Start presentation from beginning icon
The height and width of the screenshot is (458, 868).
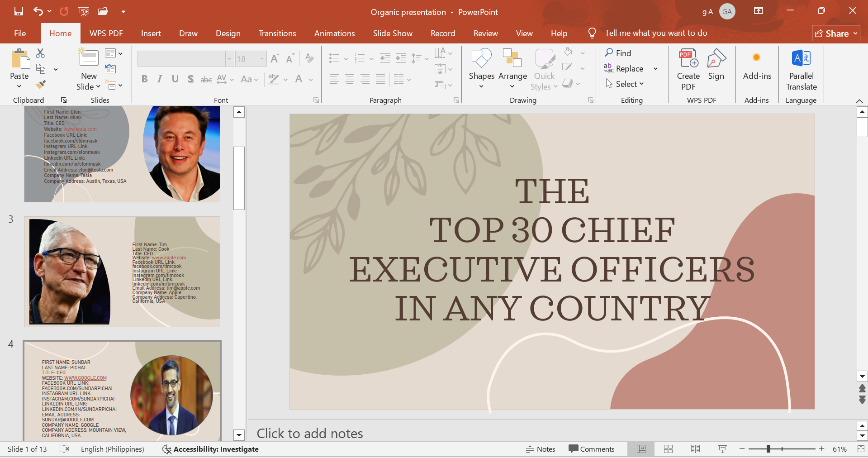pyautogui.click(x=84, y=11)
